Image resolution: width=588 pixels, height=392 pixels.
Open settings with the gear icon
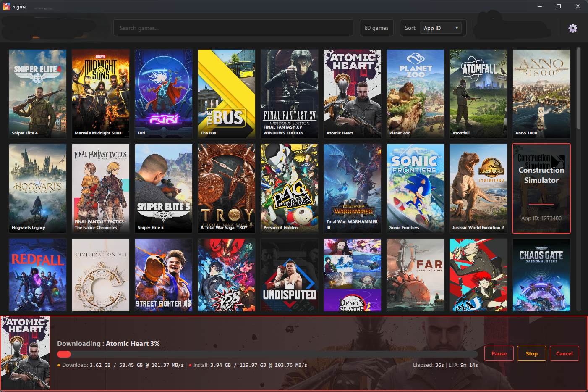pos(572,28)
